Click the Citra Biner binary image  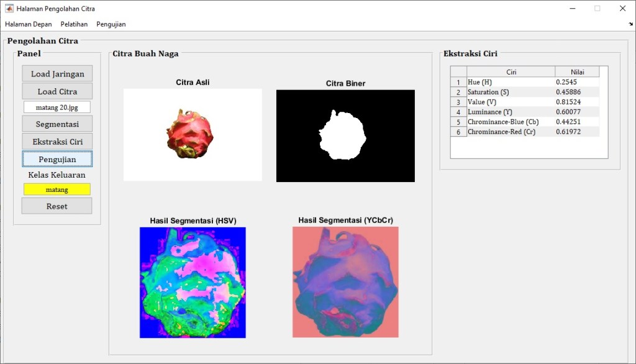point(345,136)
